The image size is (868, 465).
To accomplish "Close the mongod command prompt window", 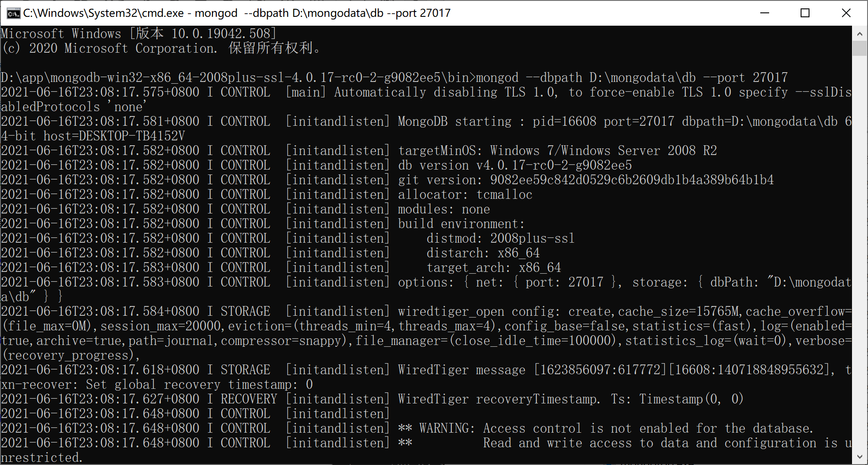I will [846, 13].
